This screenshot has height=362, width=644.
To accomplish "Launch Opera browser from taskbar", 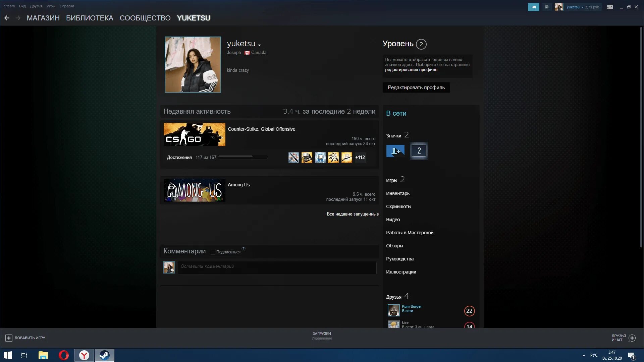I will tap(63, 355).
